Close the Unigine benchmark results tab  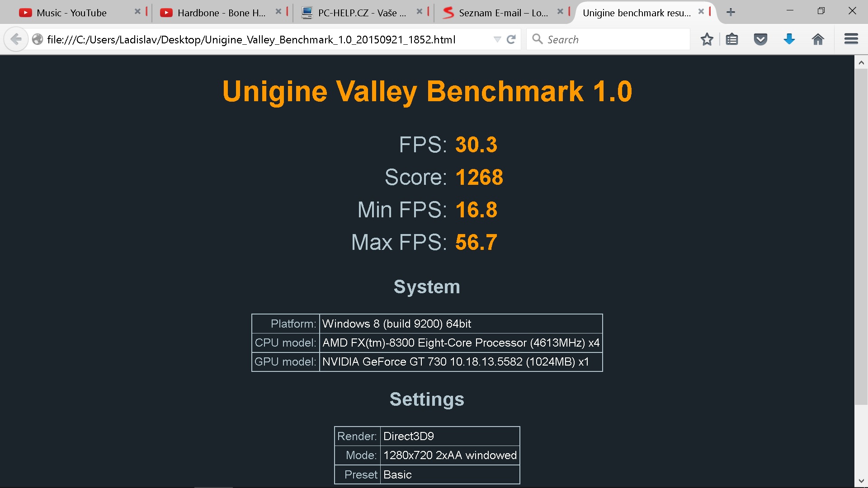(x=701, y=12)
